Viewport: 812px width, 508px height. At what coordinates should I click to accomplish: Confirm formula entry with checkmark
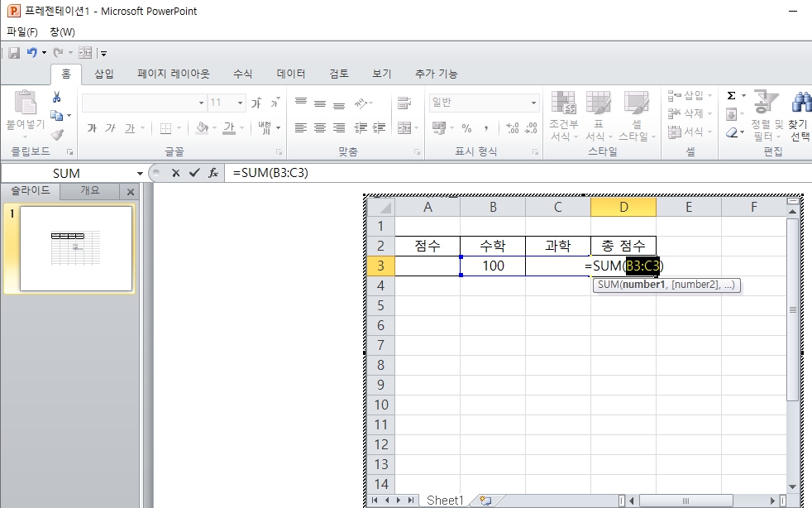pos(194,173)
